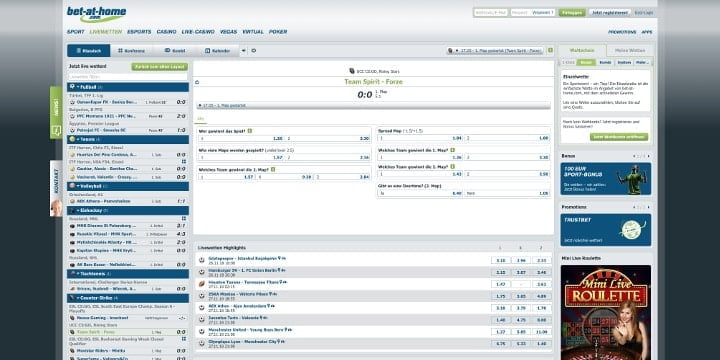Click the info icon next to 'Wer gewinnt das Spiel?'
720x360 pixels.
[x=250, y=131]
